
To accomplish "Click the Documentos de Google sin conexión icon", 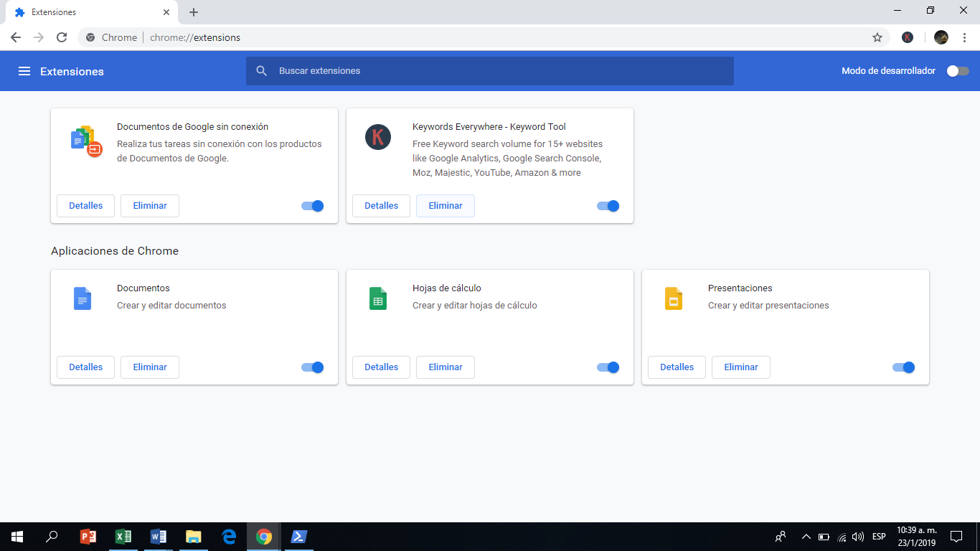I will point(86,141).
